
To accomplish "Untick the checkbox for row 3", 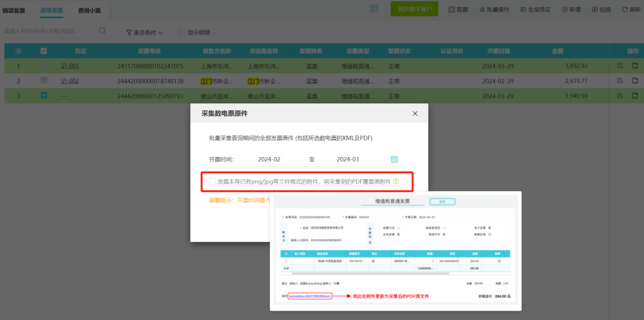I will [x=44, y=96].
